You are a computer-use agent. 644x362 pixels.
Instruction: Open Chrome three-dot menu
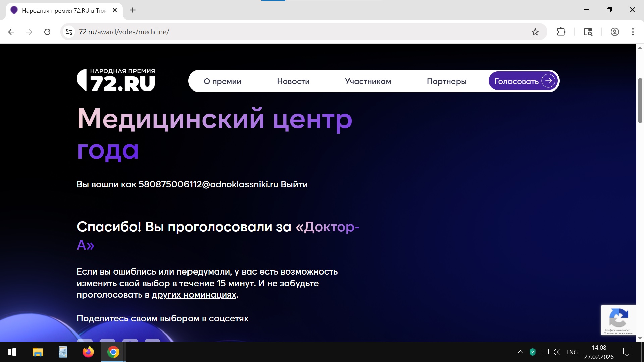click(633, 32)
